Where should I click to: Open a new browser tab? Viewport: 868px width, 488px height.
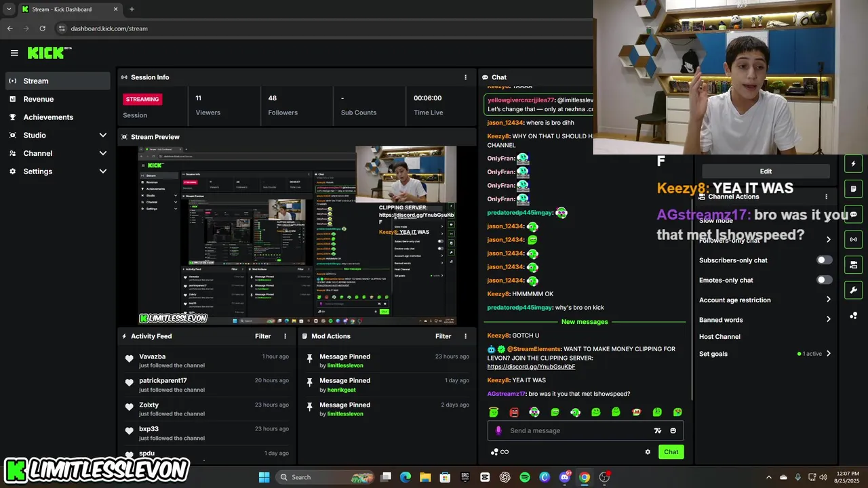click(x=132, y=9)
